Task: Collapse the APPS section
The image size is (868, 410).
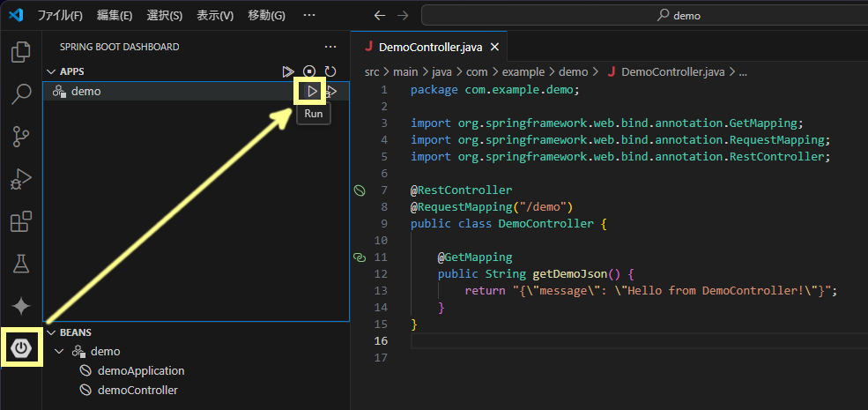Action: tap(51, 71)
